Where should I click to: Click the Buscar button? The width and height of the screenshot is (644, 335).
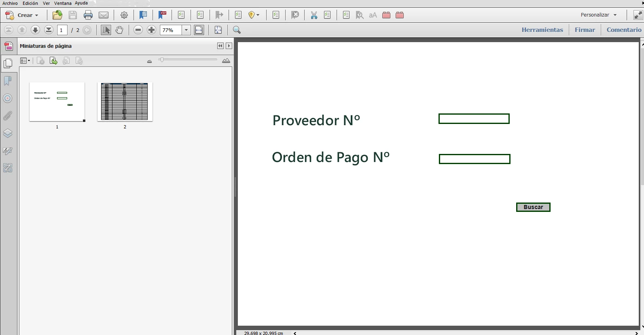533,207
